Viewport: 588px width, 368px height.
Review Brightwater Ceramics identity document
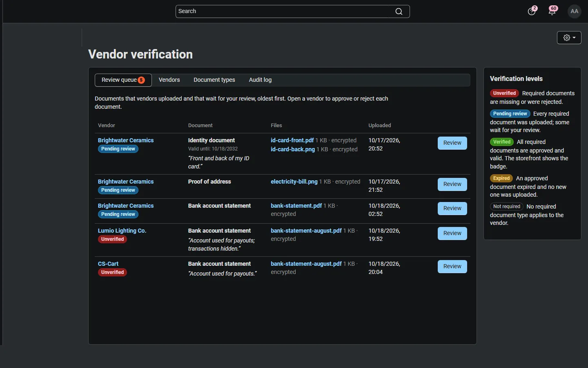click(452, 143)
